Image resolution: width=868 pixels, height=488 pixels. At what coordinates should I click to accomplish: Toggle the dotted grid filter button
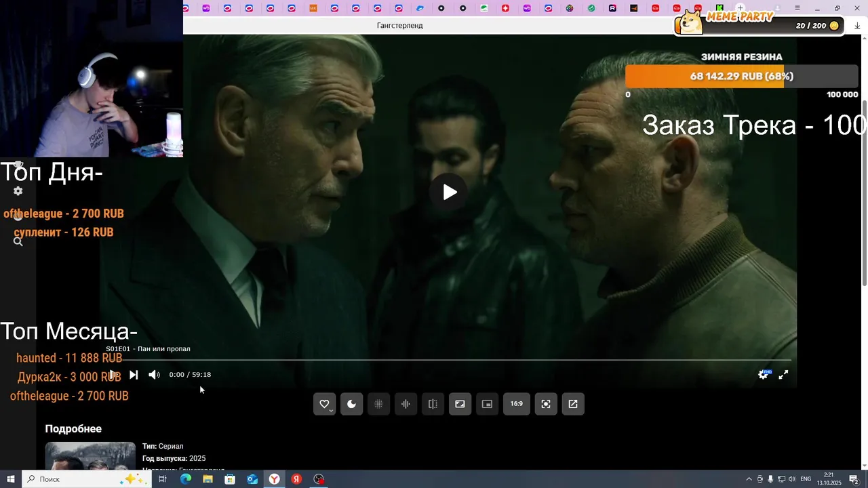(x=378, y=404)
